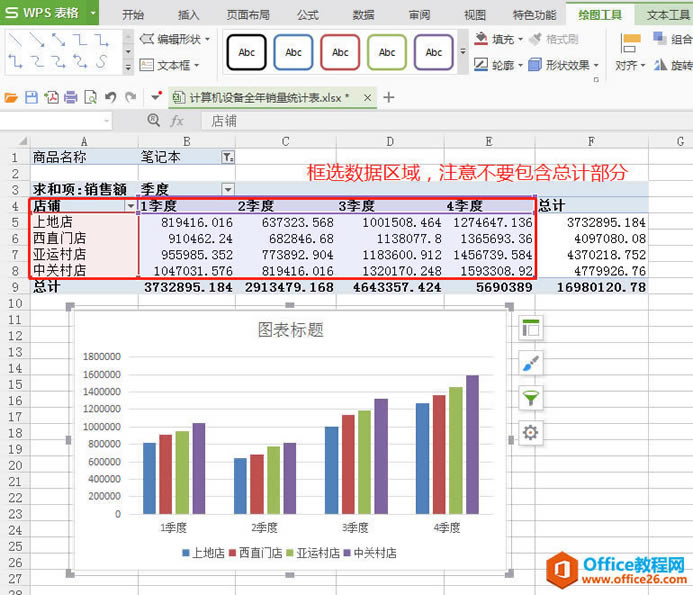Apply the black outline Abc shape style

[247, 52]
